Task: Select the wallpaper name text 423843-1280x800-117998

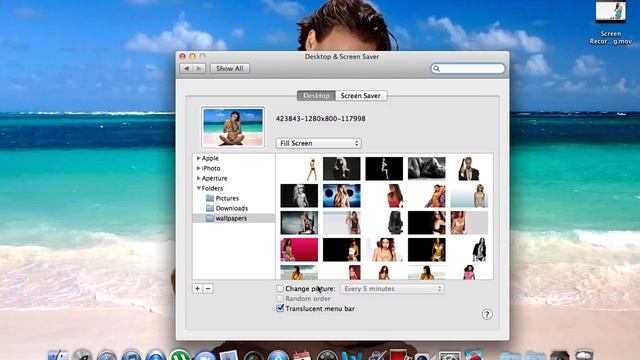Action: pyautogui.click(x=320, y=119)
